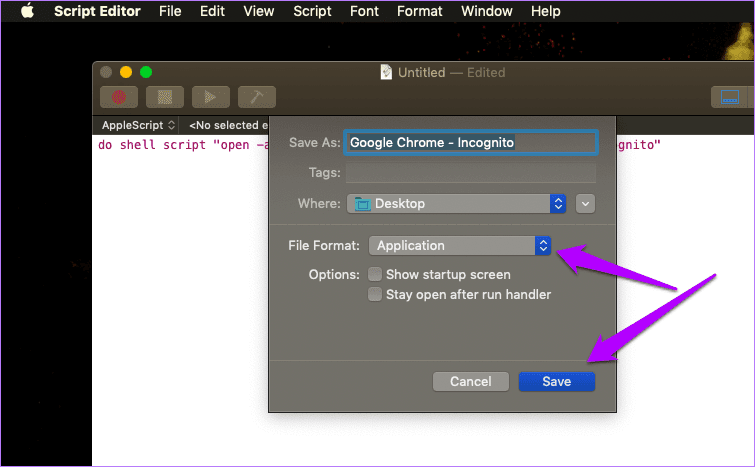This screenshot has width=755, height=467.
Task: Click the Untitled document proxy icon
Action: point(386,72)
